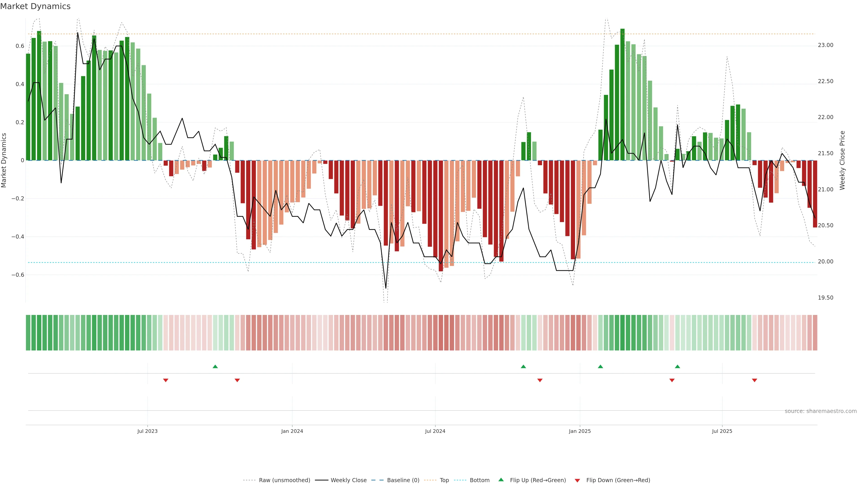The height and width of the screenshot is (488, 868).
Task: Click the rightmost green flip-up triangle marker
Action: click(677, 366)
